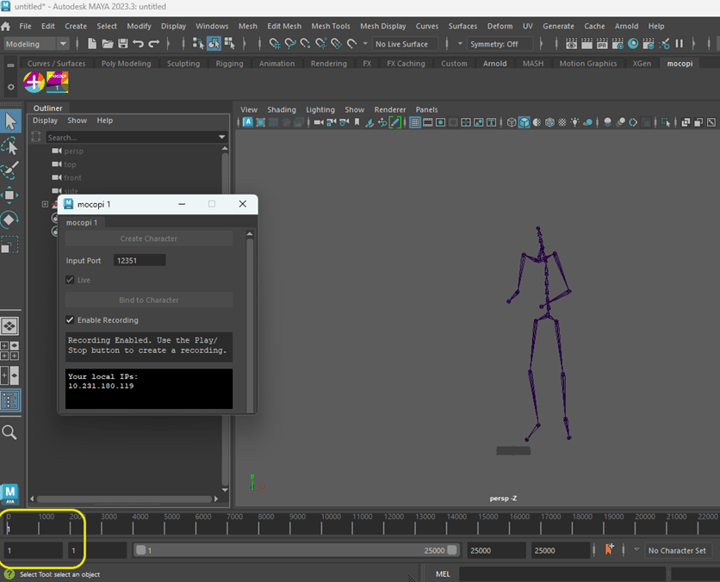
Task: Open the No Character Set dropdown
Action: tap(677, 550)
